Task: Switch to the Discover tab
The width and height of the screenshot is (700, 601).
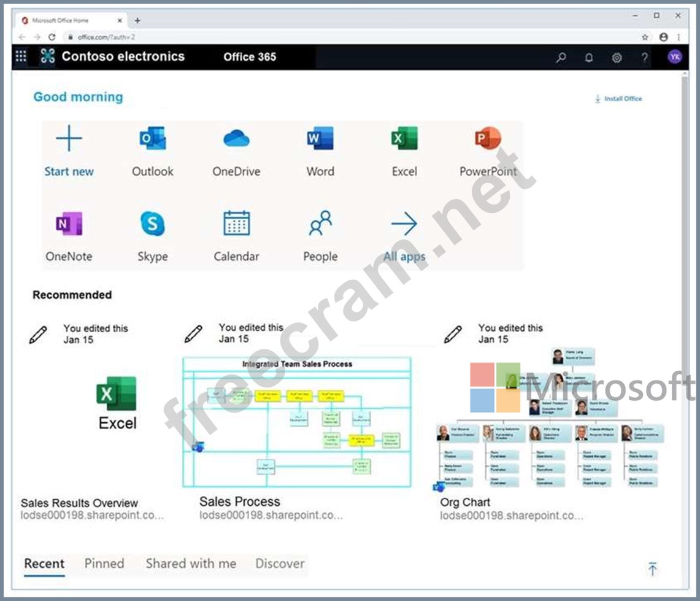Action: tap(280, 564)
